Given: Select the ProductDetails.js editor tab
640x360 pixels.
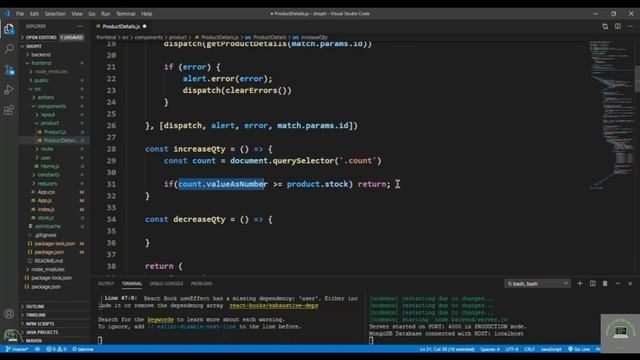Looking at the screenshot, I should click(121, 26).
